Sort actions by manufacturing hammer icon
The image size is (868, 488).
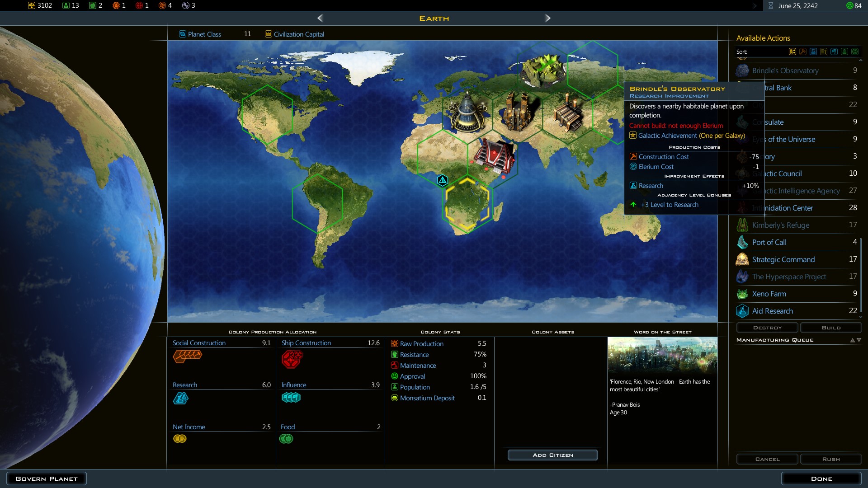coord(803,52)
